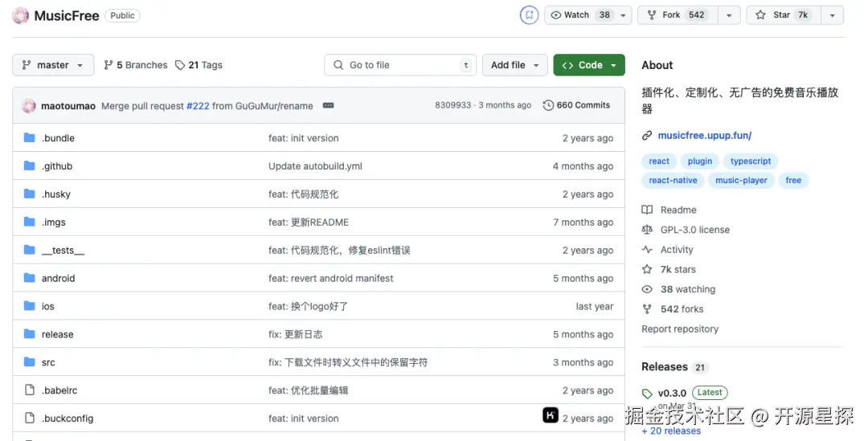Focus the Go to file search field

[400, 65]
